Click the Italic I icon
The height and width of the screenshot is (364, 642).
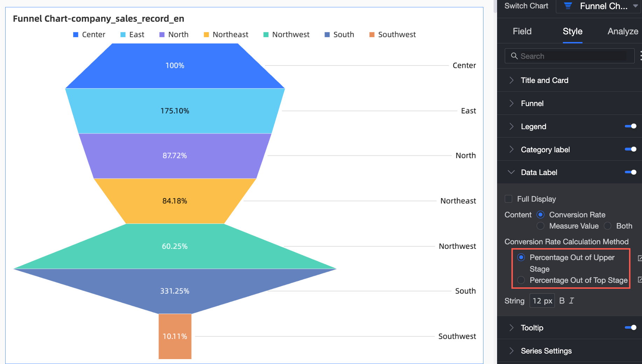click(x=572, y=301)
